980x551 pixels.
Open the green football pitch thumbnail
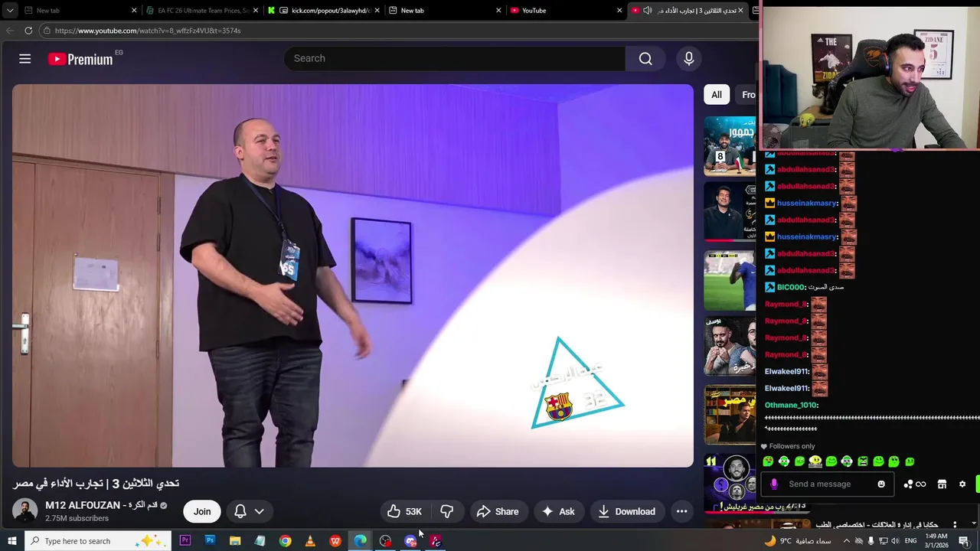(730, 280)
